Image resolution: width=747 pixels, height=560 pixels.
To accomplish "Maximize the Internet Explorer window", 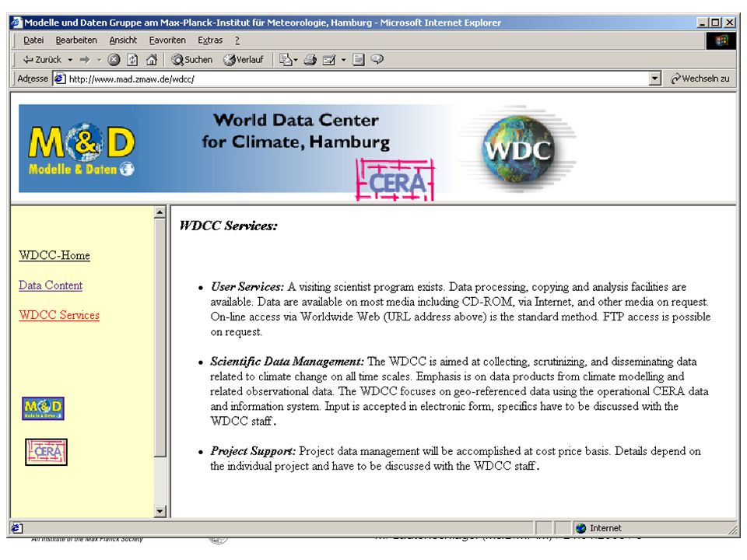I will (x=715, y=23).
